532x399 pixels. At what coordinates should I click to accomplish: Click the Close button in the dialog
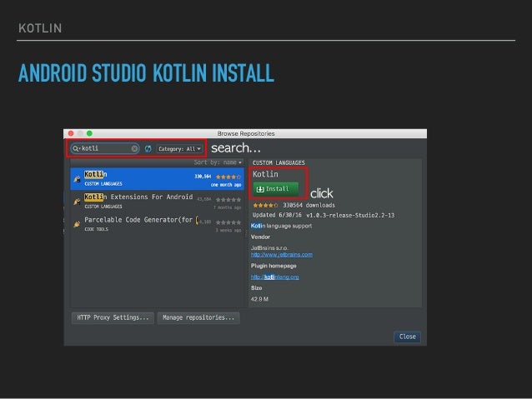(407, 337)
